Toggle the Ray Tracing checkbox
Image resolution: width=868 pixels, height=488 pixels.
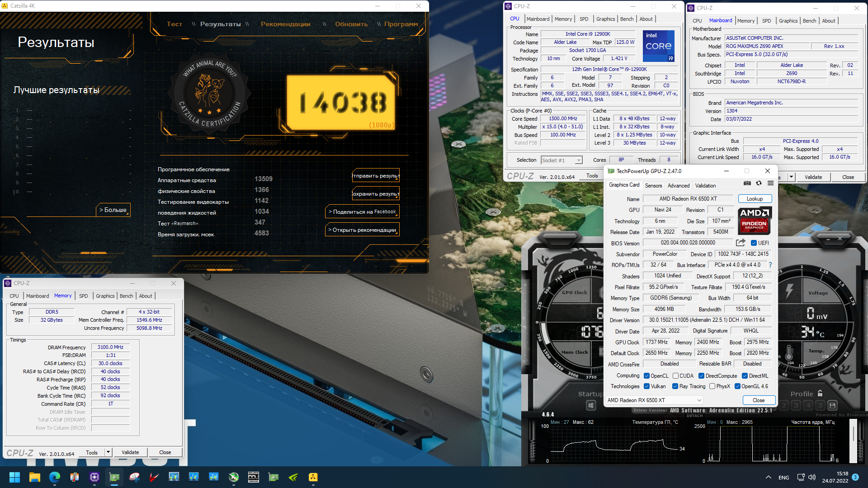click(675, 386)
